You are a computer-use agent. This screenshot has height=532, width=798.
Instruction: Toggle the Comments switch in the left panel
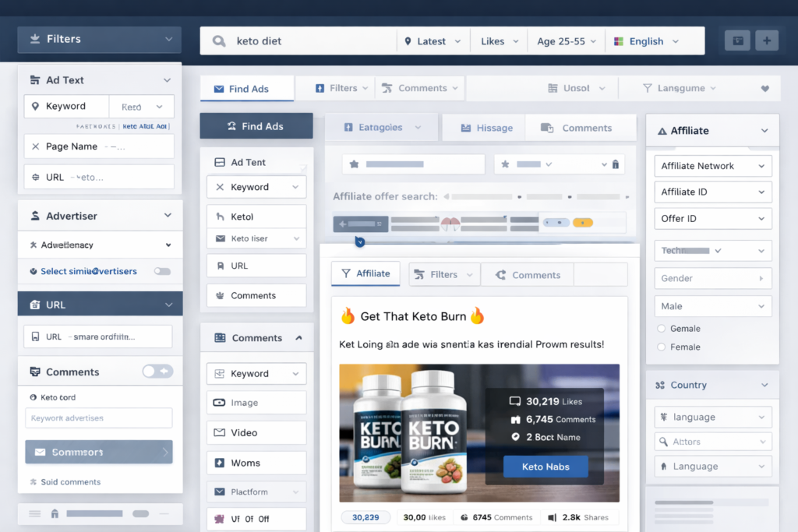[157, 371]
